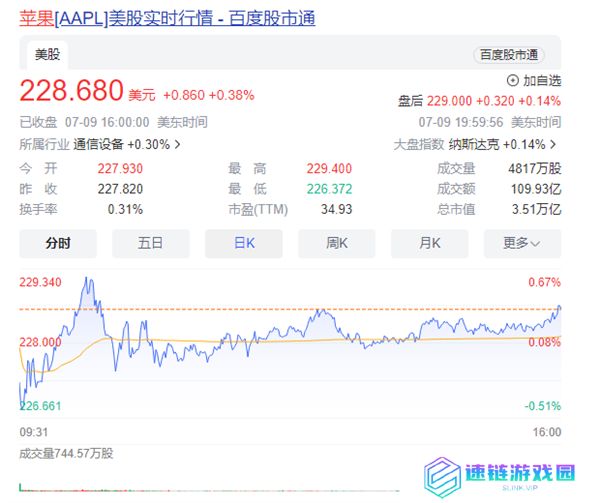Expand industry 通信设备 chevron arrow
The image size is (600, 503).
point(177,144)
